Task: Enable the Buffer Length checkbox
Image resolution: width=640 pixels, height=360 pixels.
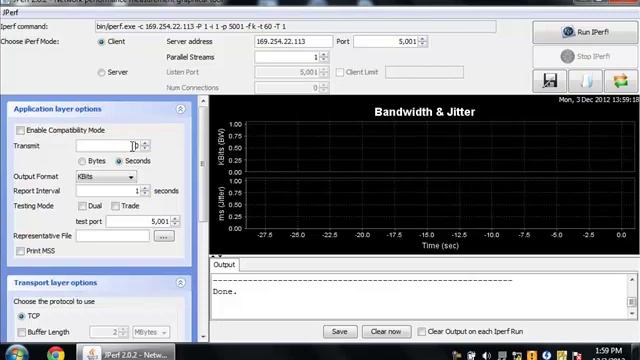Action: (22, 333)
